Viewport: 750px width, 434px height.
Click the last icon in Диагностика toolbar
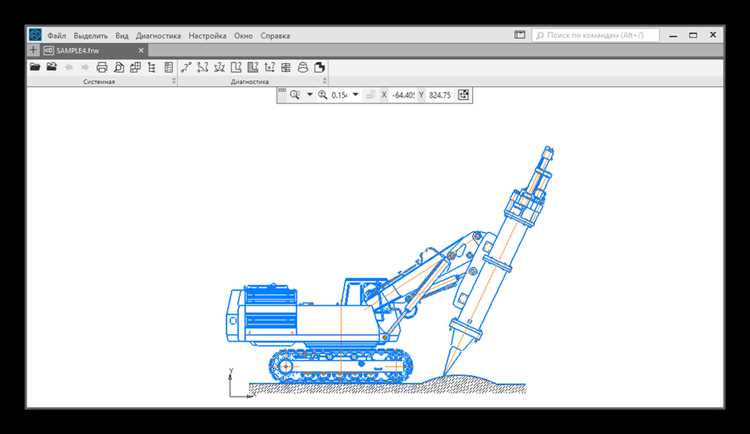(x=319, y=68)
